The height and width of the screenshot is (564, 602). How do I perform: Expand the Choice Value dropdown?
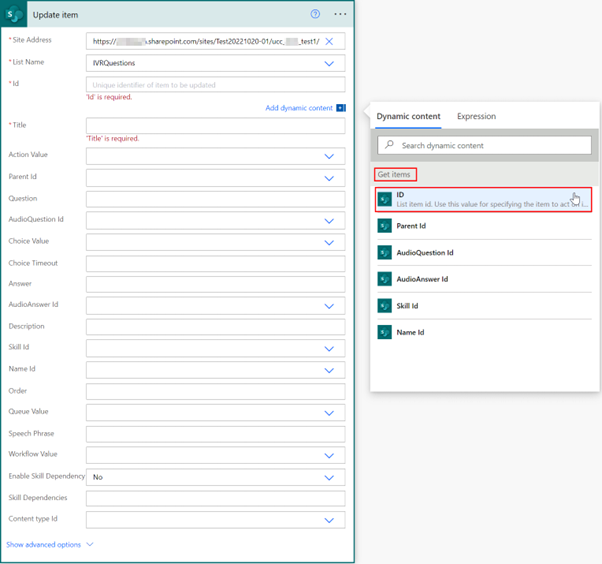(x=329, y=243)
